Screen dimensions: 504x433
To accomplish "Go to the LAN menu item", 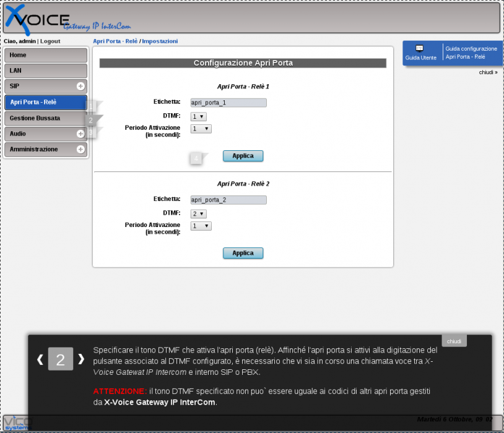I will coord(45,71).
